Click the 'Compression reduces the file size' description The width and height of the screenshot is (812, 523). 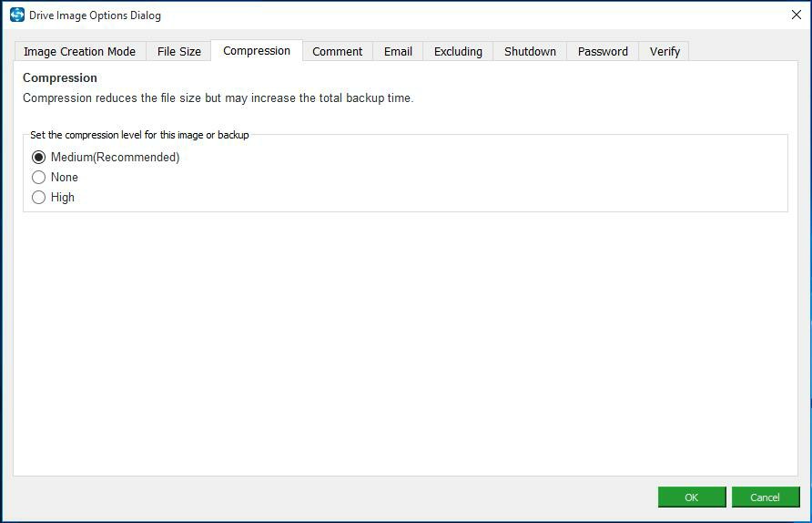pos(218,98)
